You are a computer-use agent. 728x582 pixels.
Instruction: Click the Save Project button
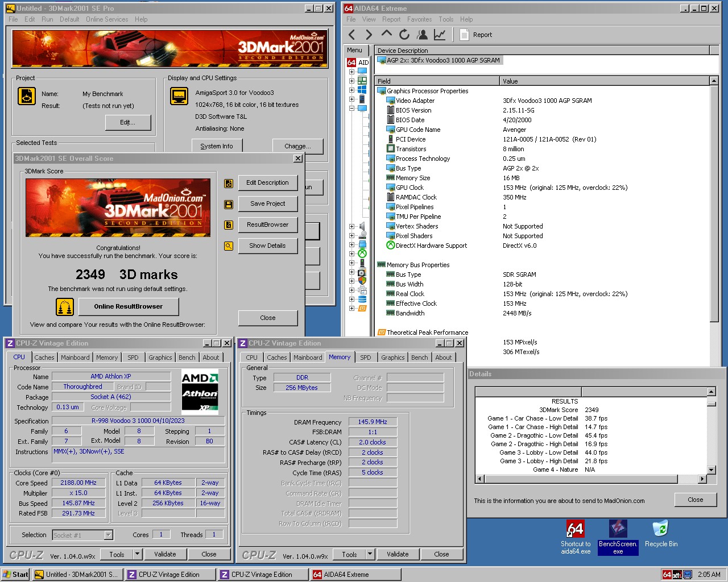pyautogui.click(x=268, y=204)
